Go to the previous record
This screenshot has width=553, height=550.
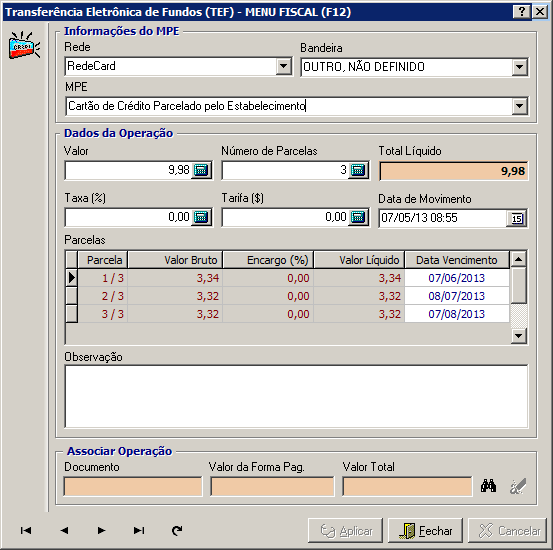click(64, 530)
